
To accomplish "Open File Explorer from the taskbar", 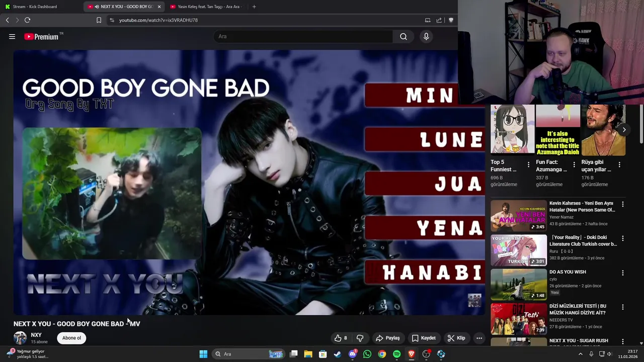I will (308, 354).
